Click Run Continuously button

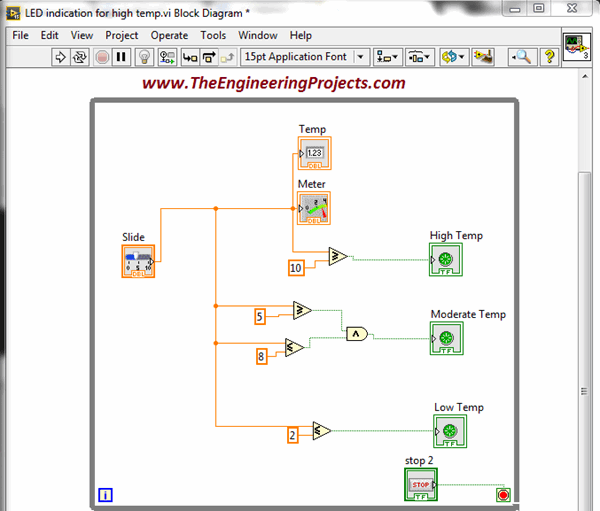pos(80,57)
